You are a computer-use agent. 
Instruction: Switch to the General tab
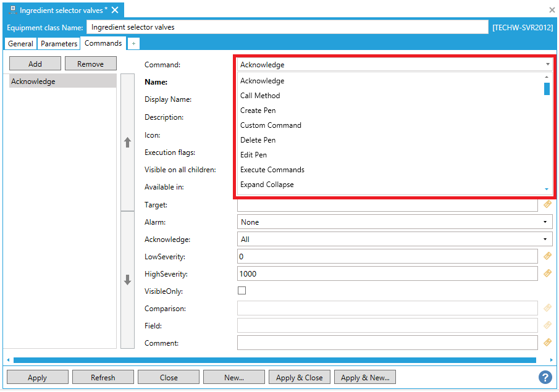[x=20, y=44]
